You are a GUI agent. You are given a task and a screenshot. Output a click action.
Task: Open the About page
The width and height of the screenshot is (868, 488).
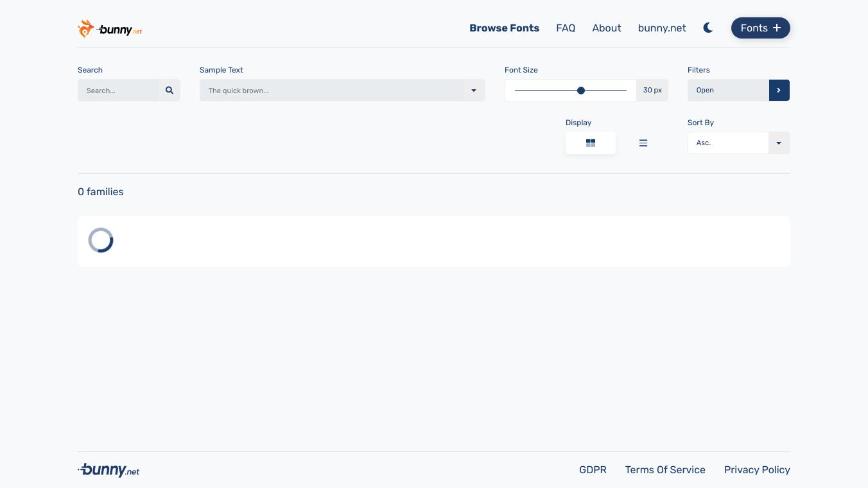[607, 28]
